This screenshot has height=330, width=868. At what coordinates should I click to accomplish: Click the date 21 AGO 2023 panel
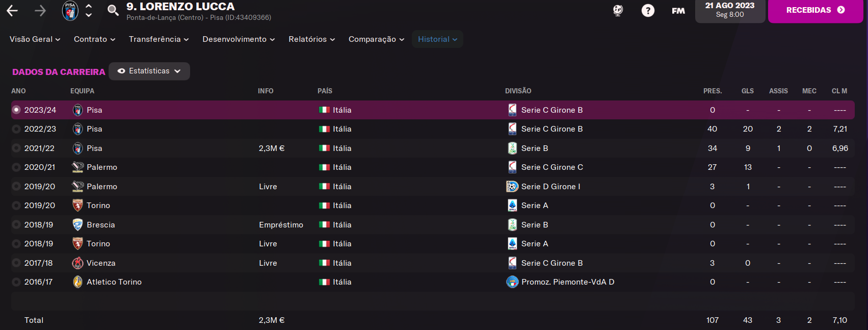pos(730,10)
